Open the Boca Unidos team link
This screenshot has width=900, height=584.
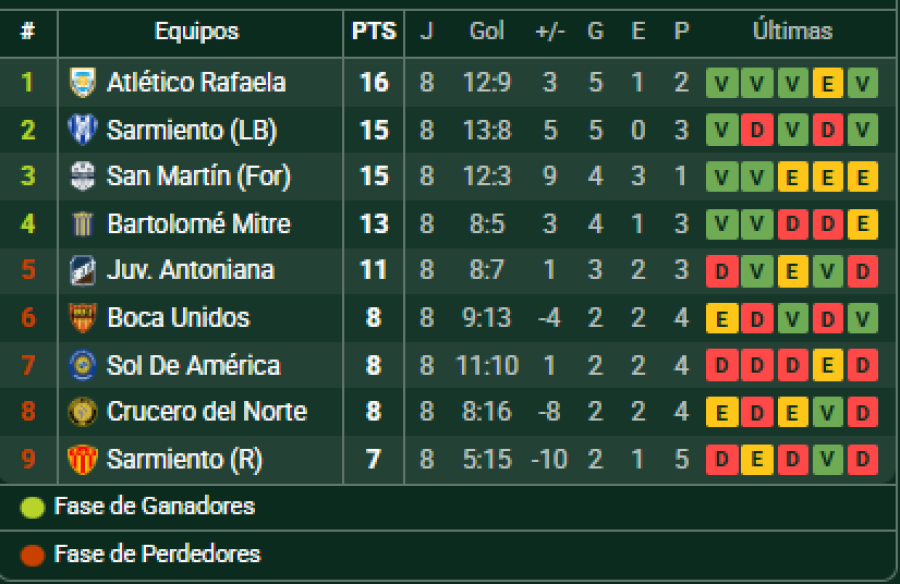point(178,318)
